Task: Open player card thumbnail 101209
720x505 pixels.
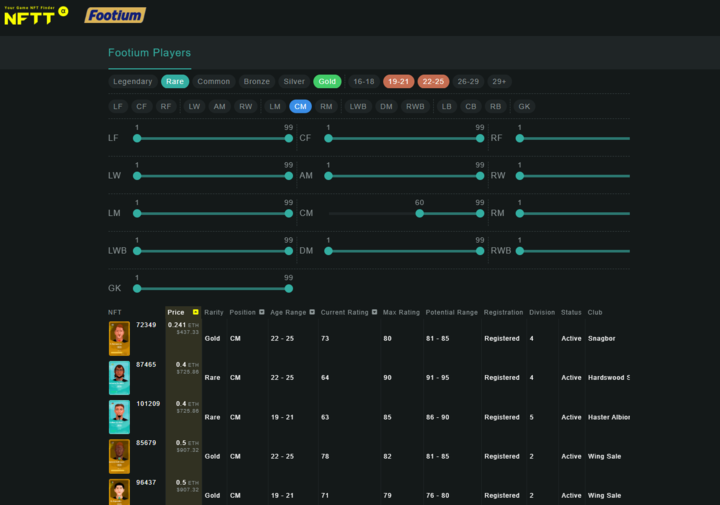Action: point(119,417)
